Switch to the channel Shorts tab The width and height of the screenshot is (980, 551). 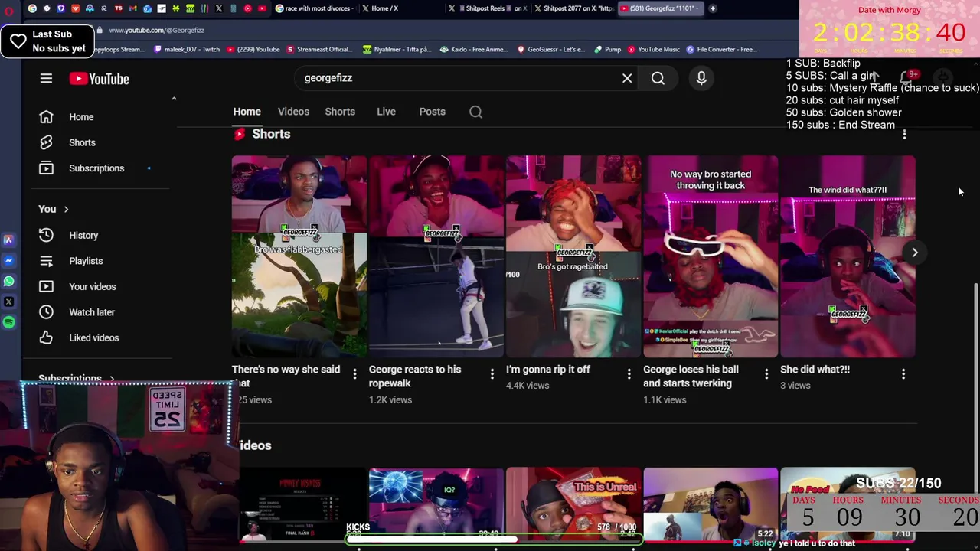click(x=340, y=112)
